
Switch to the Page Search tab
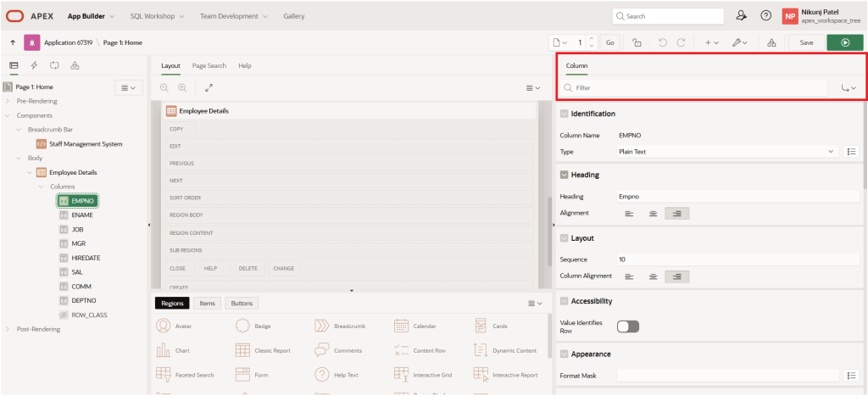(x=209, y=65)
